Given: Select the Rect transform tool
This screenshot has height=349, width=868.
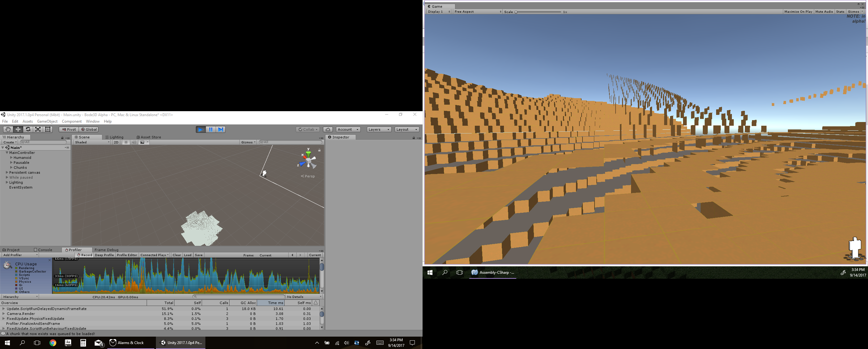Looking at the screenshot, I should (48, 129).
